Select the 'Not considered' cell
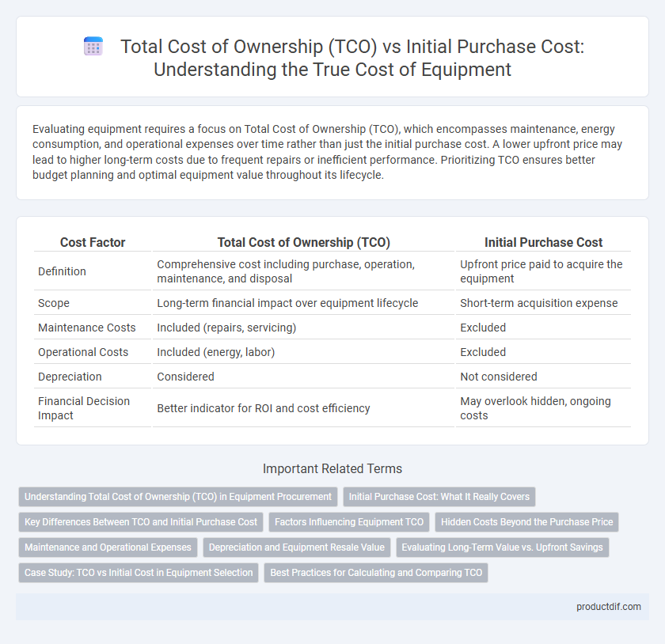 [x=543, y=377]
